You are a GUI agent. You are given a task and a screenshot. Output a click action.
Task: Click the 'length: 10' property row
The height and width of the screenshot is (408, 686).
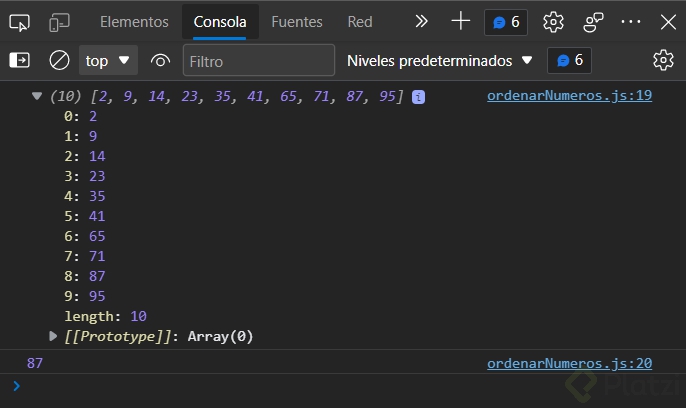pyautogui.click(x=105, y=316)
